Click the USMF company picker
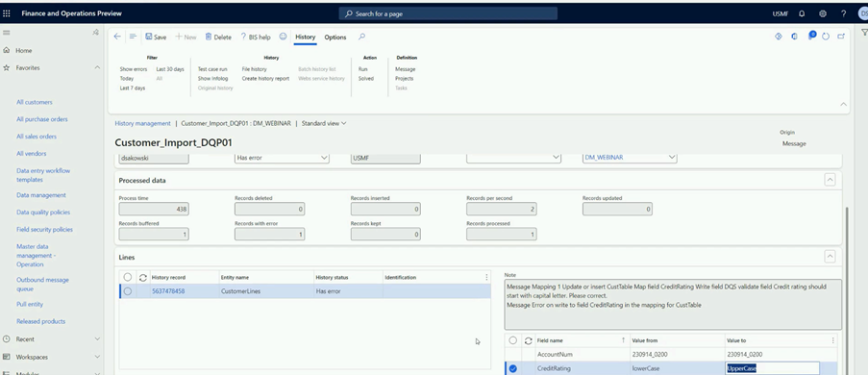 780,13
